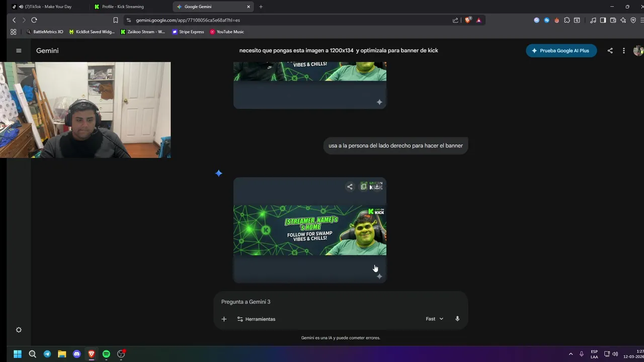This screenshot has width=644, height=362.
Task: Open Brave Shields lion icon
Action: click(x=468, y=20)
